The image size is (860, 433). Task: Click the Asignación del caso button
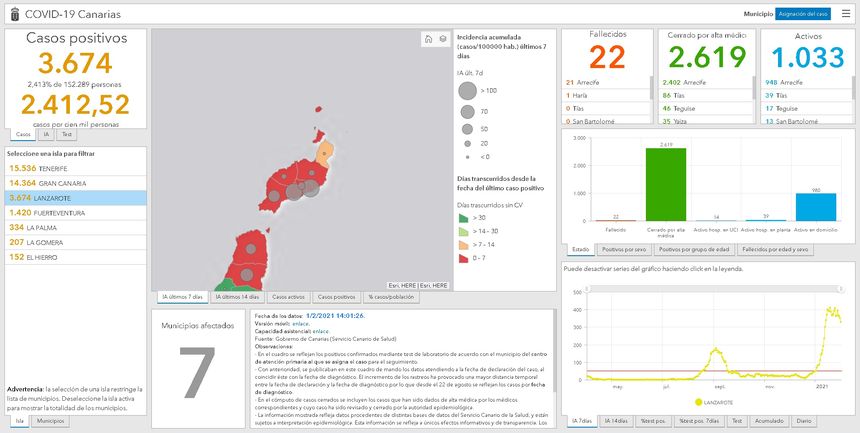pos(802,14)
